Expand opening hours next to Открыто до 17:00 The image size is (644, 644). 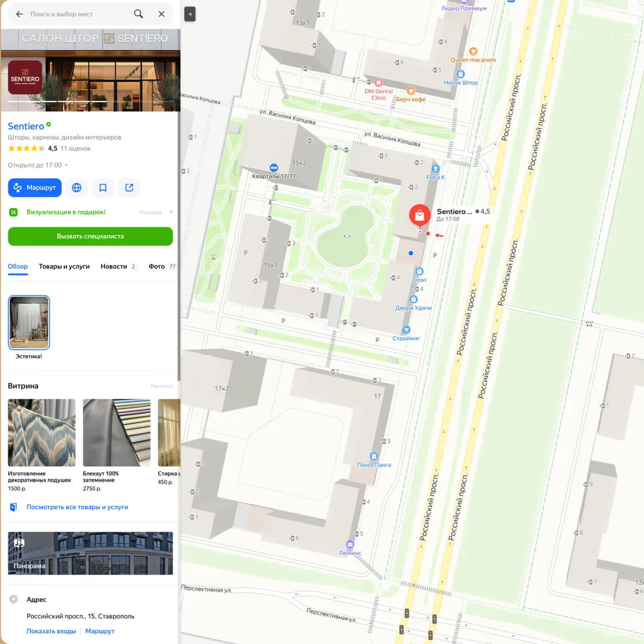(67, 166)
